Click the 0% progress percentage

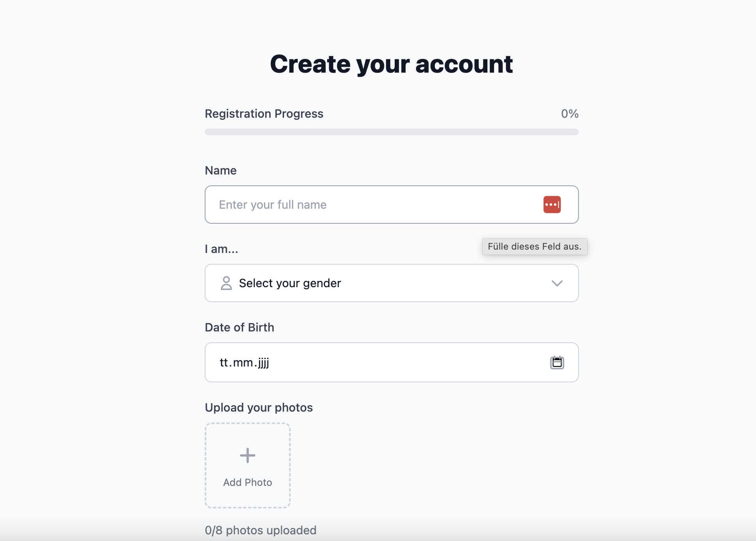click(570, 114)
